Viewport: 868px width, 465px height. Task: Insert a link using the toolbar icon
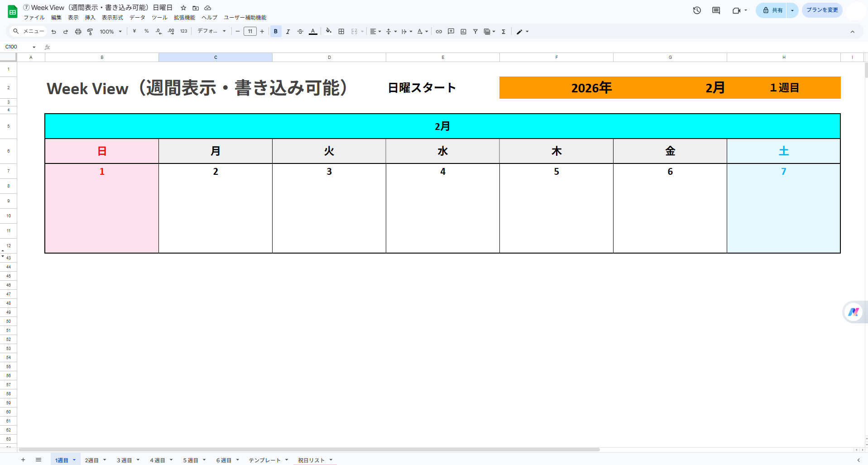(x=438, y=31)
